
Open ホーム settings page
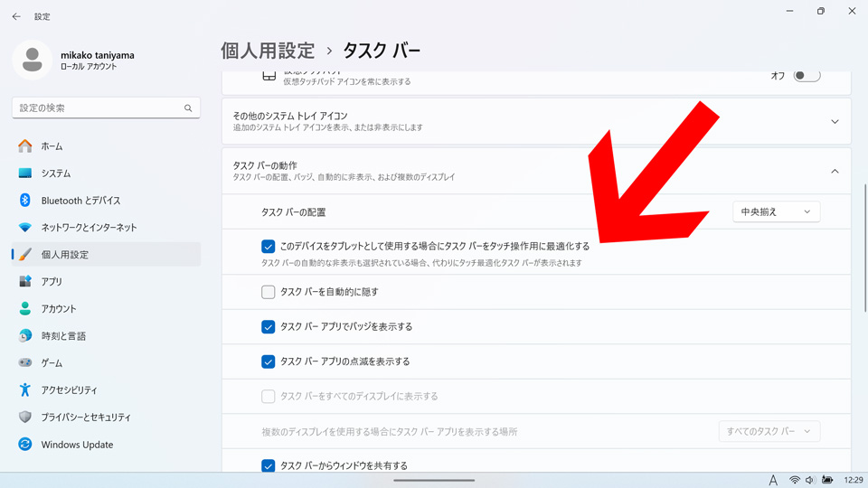pos(107,146)
